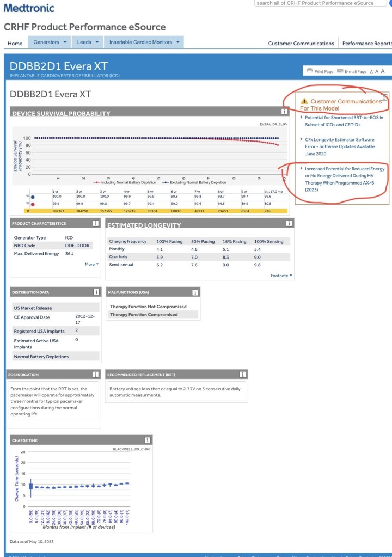Click info icon on Malfunctions (USA) panel
This screenshot has width=392, height=557.
coord(195,292)
